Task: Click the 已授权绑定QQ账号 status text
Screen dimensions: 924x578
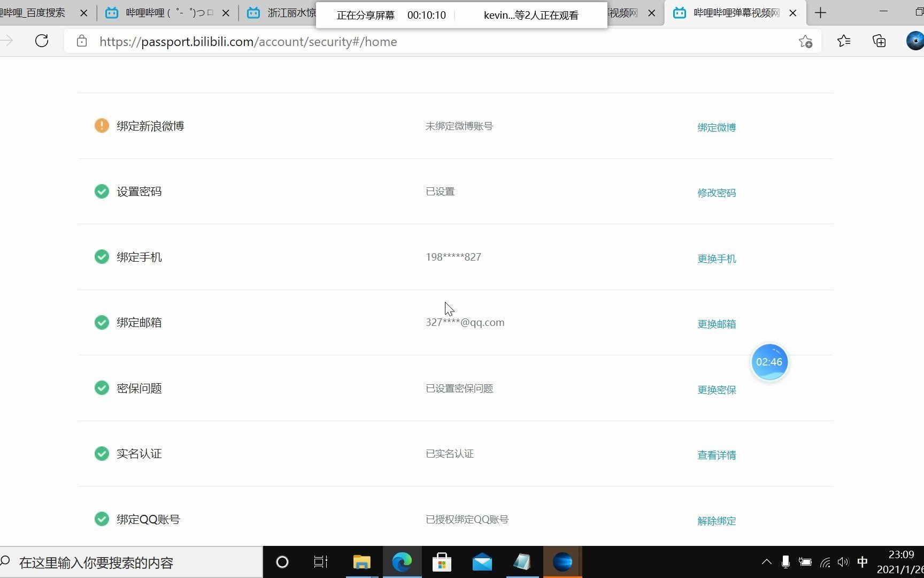Action: tap(467, 519)
